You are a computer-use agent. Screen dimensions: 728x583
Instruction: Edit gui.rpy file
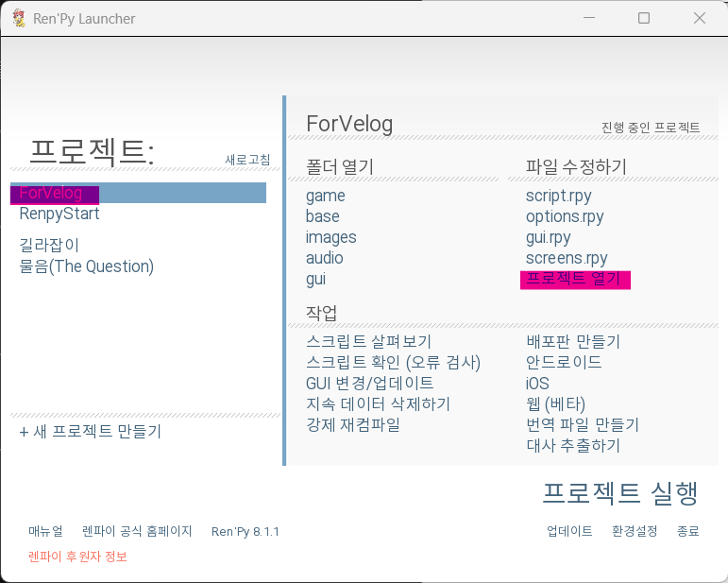548,238
